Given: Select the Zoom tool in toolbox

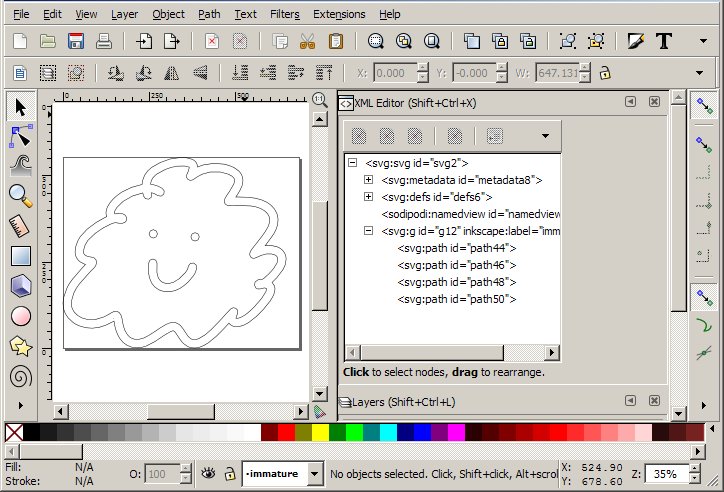Looking at the screenshot, I should (20, 195).
